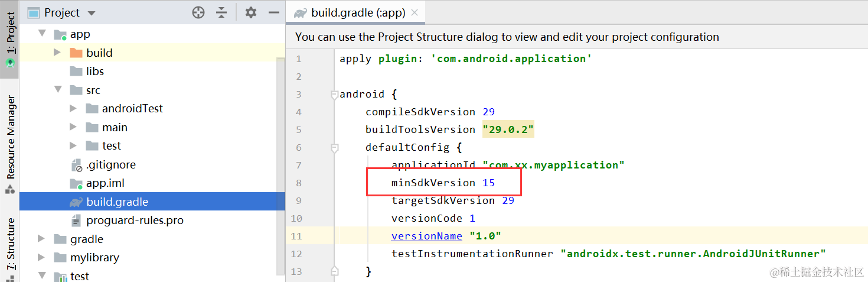Click the orange build folder icon
Screen dimensions: 868x282
coord(76,53)
